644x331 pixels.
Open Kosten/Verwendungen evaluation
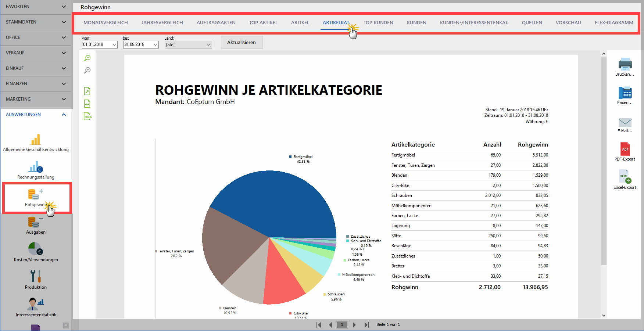pyautogui.click(x=36, y=253)
